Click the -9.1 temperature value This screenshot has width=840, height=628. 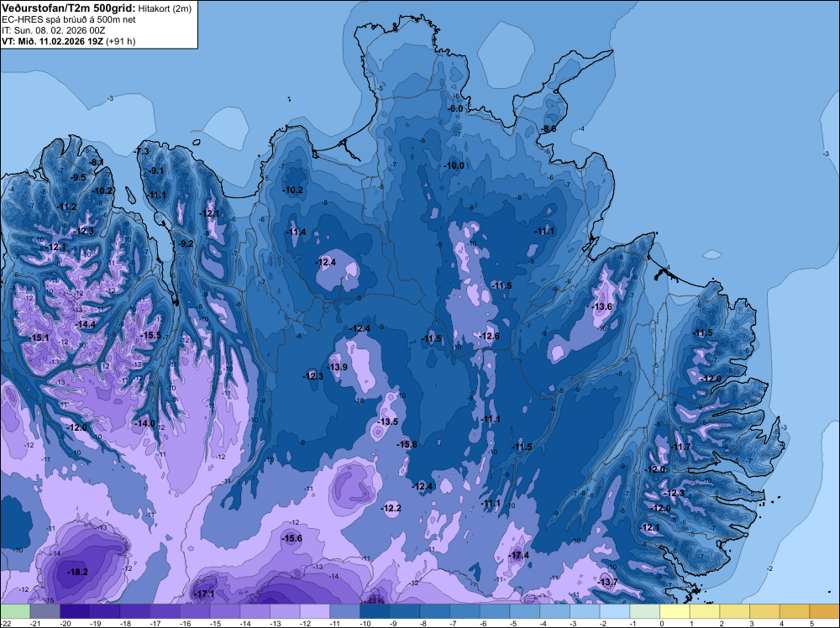[156, 170]
